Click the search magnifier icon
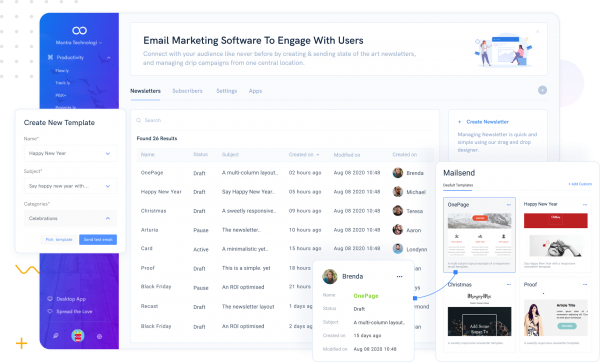This screenshot has height=362, width=600. (x=139, y=120)
